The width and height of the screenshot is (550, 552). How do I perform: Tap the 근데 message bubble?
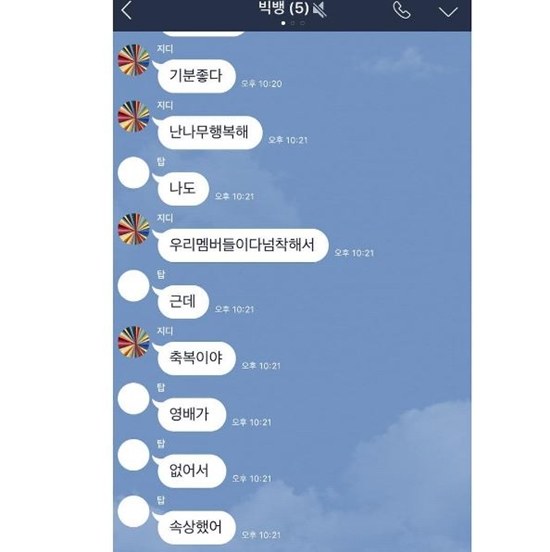[x=183, y=302]
